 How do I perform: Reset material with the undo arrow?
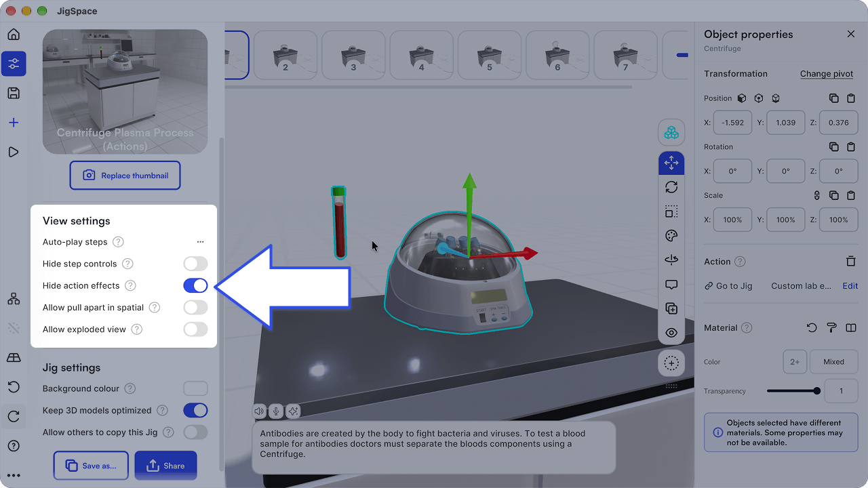point(812,328)
